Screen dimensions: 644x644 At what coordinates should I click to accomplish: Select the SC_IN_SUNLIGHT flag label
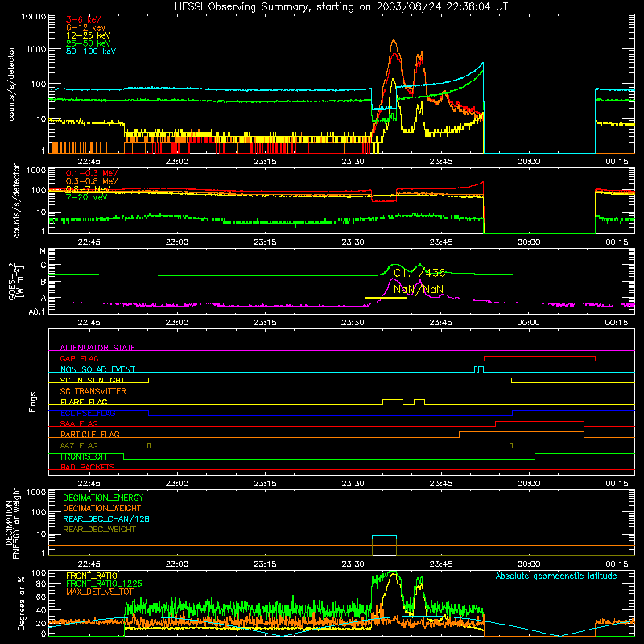coord(93,380)
